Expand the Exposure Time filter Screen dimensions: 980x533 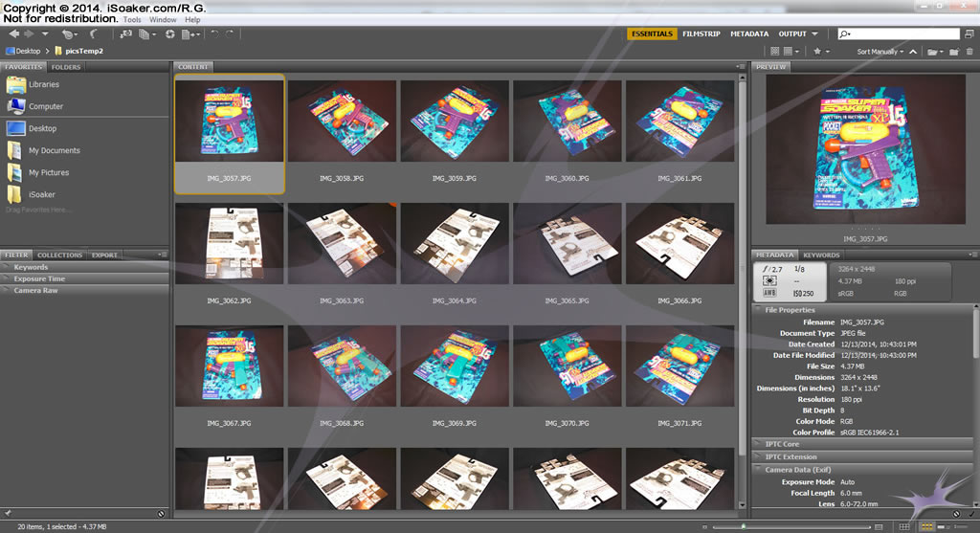[x=84, y=278]
